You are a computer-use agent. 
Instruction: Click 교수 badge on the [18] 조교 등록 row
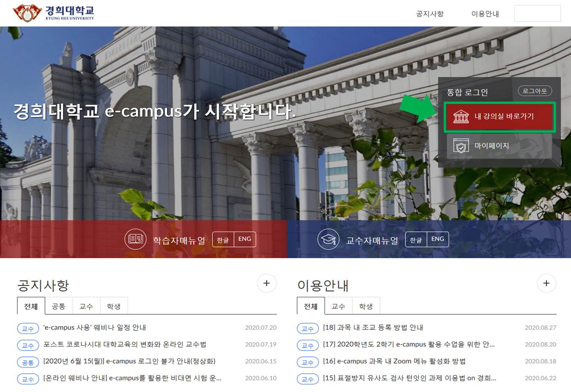pos(308,328)
